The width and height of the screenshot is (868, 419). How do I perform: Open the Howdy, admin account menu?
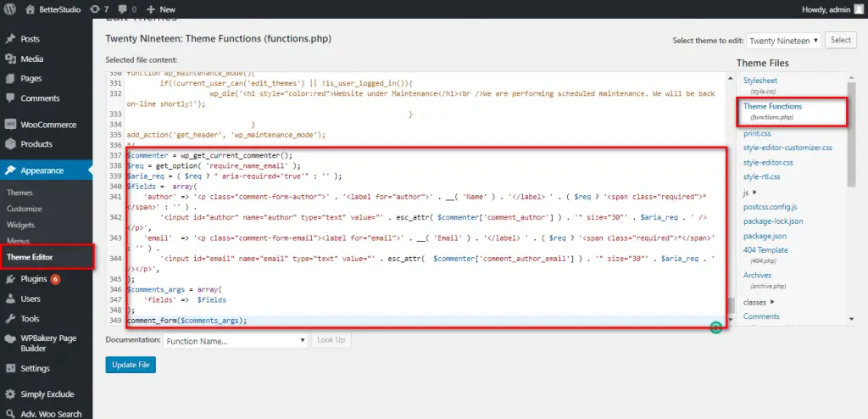tap(832, 8)
